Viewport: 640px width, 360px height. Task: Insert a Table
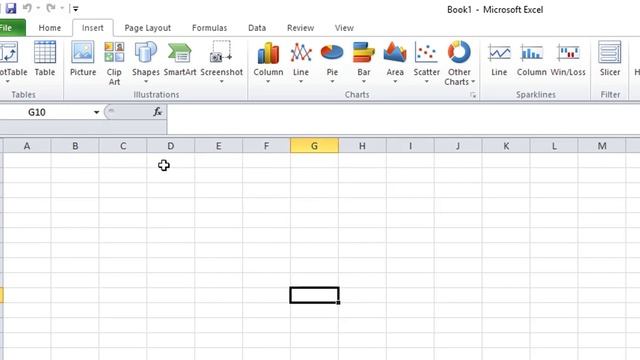(44, 58)
